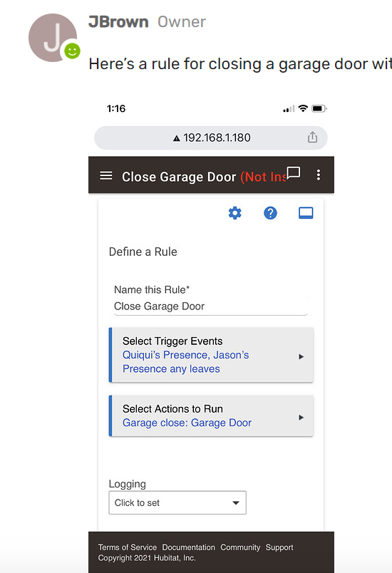
Task: Open Documentation footer link
Action: tap(188, 547)
